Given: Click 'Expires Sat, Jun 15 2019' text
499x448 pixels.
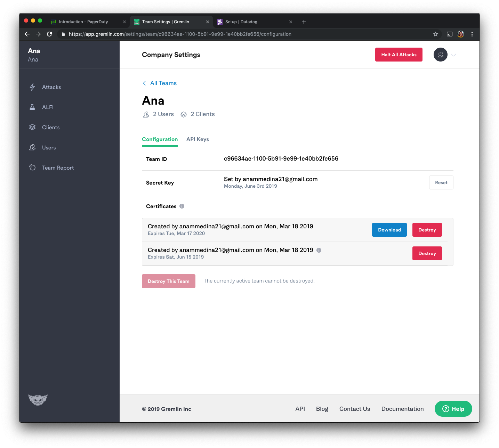Looking at the screenshot, I should coord(176,257).
